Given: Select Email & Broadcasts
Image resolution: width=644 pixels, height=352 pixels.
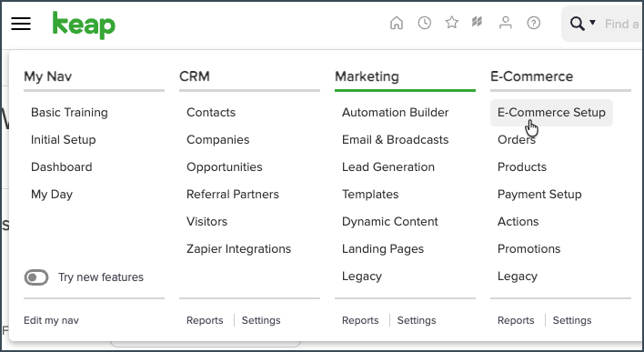Looking at the screenshot, I should [395, 140].
